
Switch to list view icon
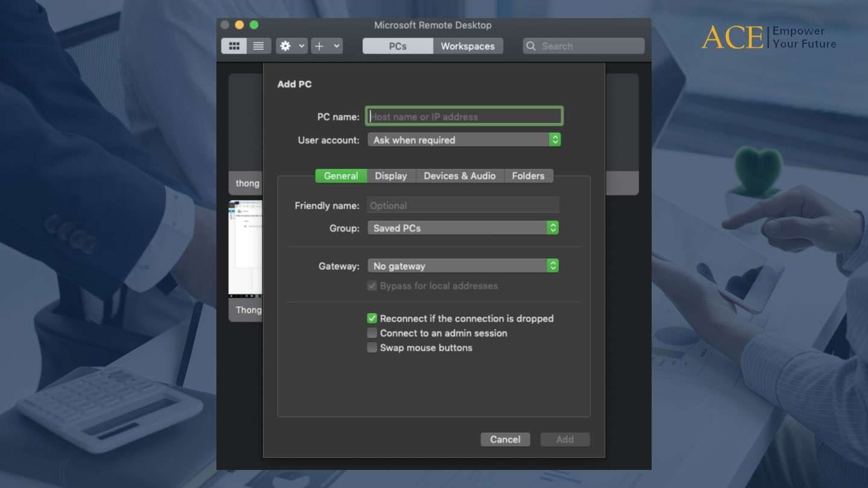coord(259,46)
